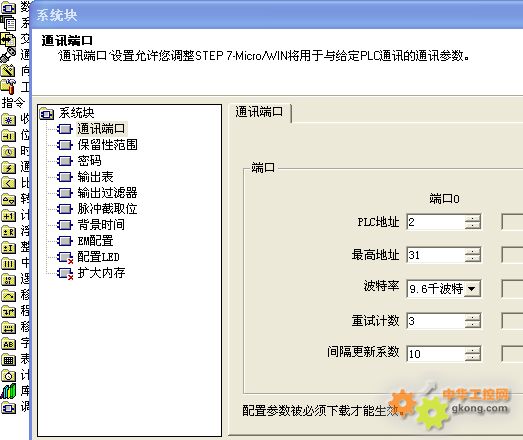
Task: Click the 密码 node icon
Action: click(64, 161)
